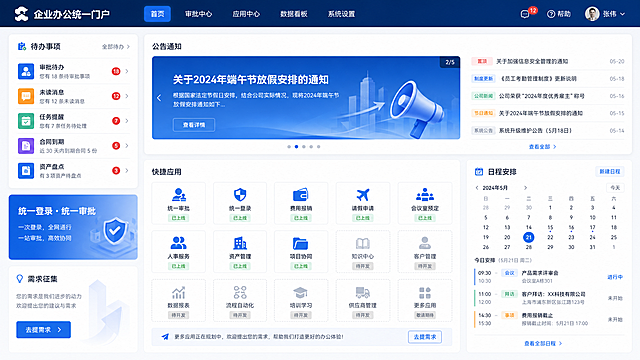This screenshot has width=640, height=360.
Task: Open the 知识中心 book icon
Action: [x=362, y=243]
